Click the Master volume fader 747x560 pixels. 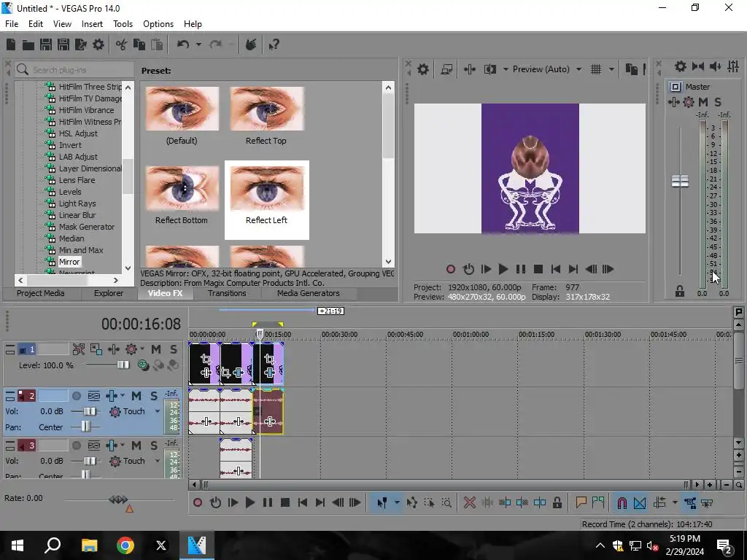pos(680,181)
